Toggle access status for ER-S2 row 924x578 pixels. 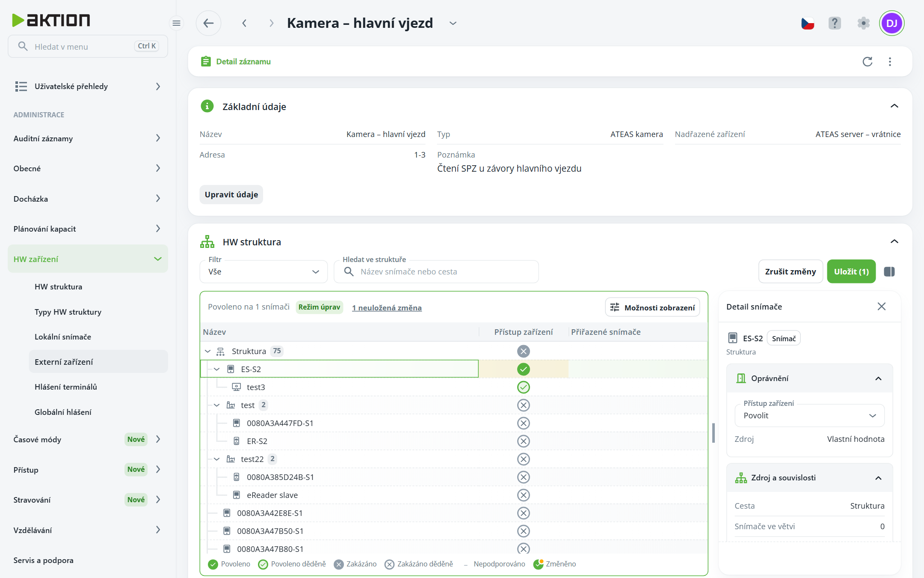pos(523,441)
